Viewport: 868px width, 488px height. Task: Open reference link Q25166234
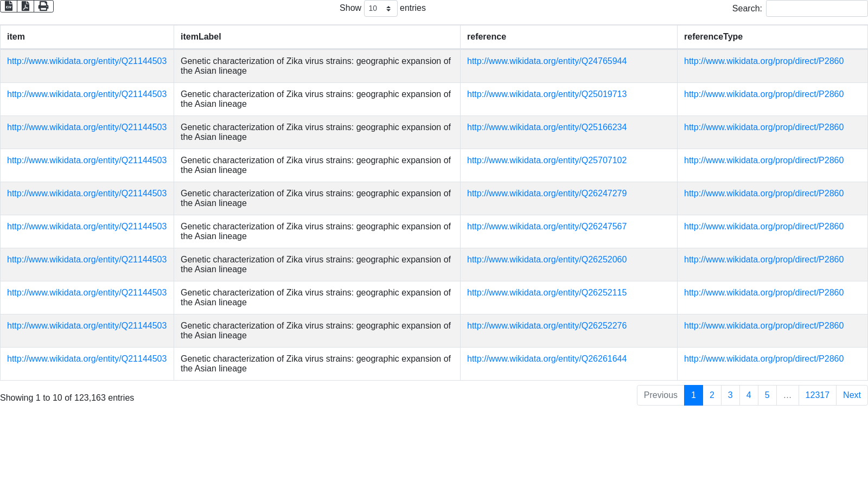[x=546, y=127]
